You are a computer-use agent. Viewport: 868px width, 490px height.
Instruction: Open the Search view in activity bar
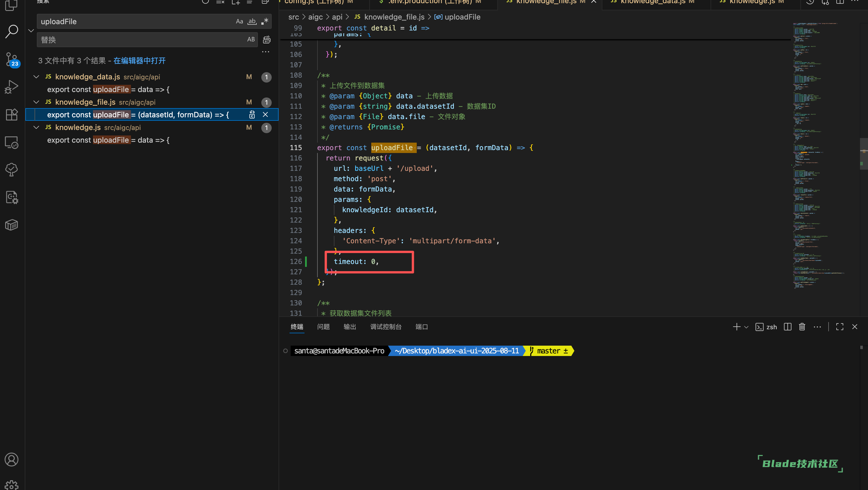(12, 31)
